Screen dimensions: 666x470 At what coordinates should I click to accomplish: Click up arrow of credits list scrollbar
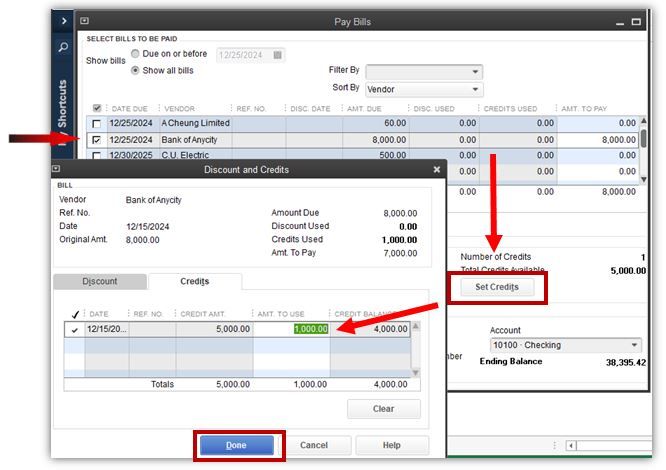click(x=416, y=326)
